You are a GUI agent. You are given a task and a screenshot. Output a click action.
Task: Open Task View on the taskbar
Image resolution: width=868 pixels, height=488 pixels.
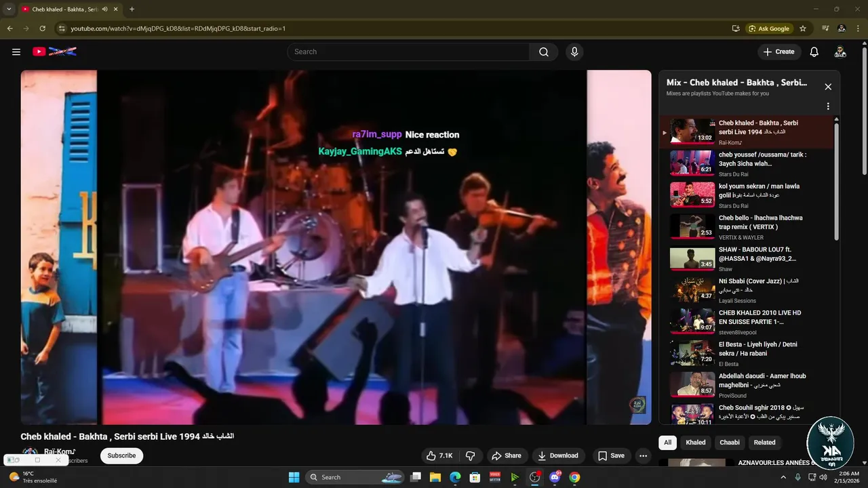[x=416, y=477]
